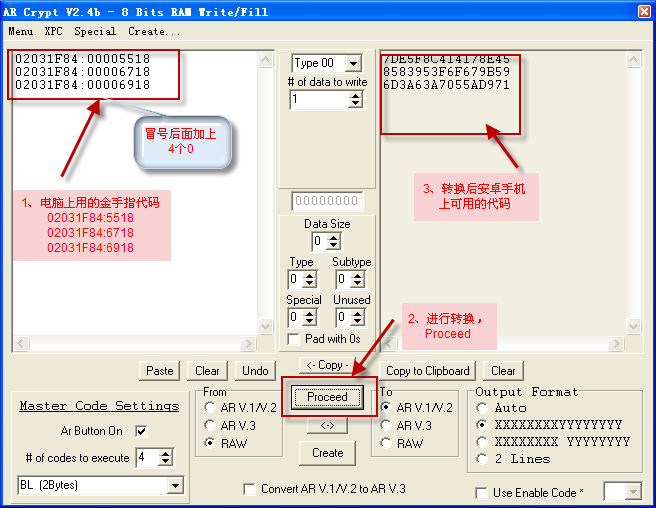Click the Proceed button
The image size is (656, 508).
[x=327, y=397]
